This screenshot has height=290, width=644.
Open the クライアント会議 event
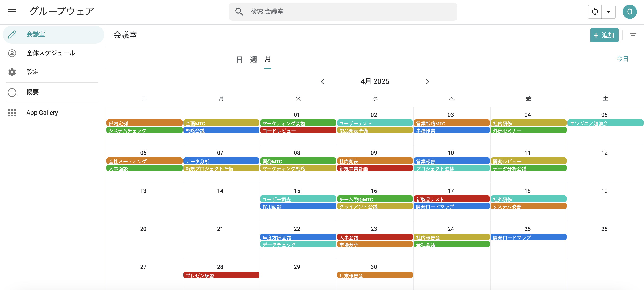[375, 206]
